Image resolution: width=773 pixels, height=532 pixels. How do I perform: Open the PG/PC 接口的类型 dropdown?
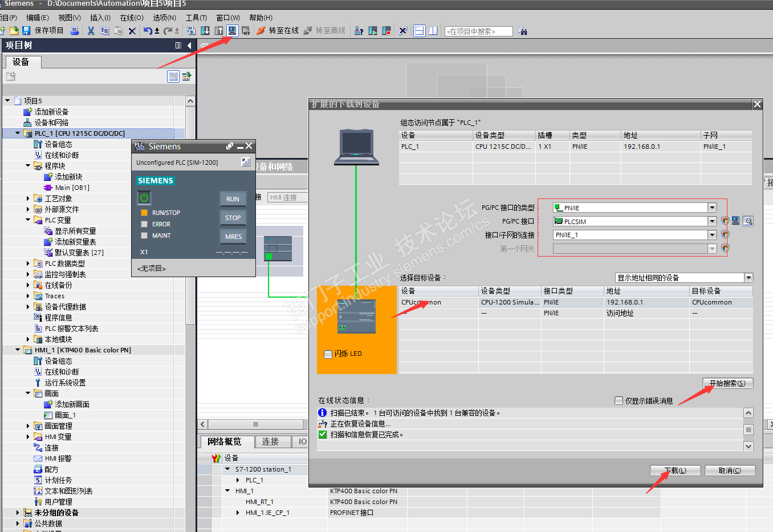click(x=712, y=208)
